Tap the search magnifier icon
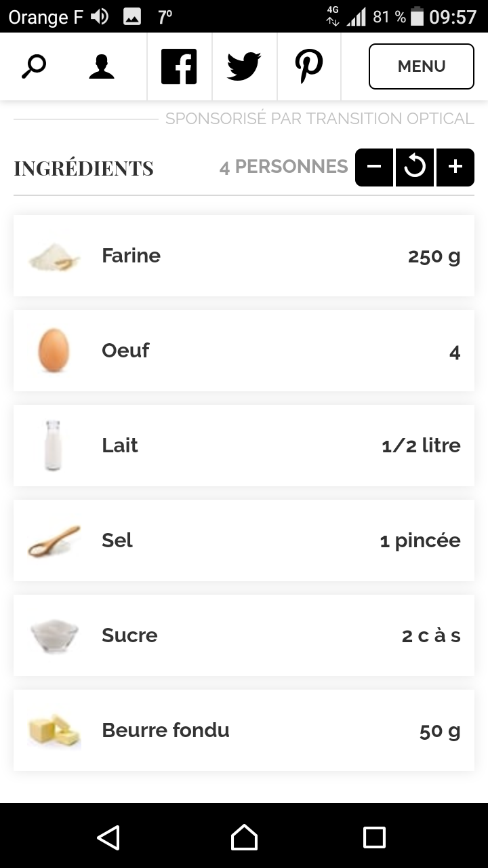This screenshot has height=868, width=488. (x=33, y=66)
